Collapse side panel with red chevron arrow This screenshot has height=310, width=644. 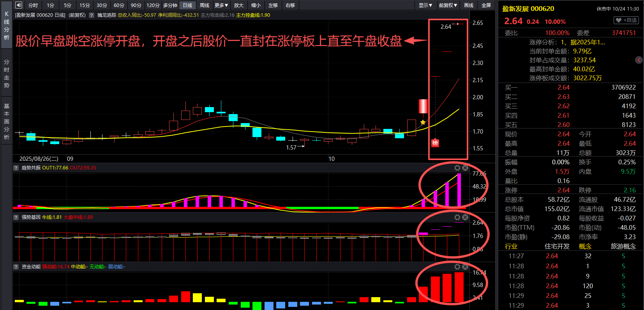pyautogui.click(x=639, y=60)
